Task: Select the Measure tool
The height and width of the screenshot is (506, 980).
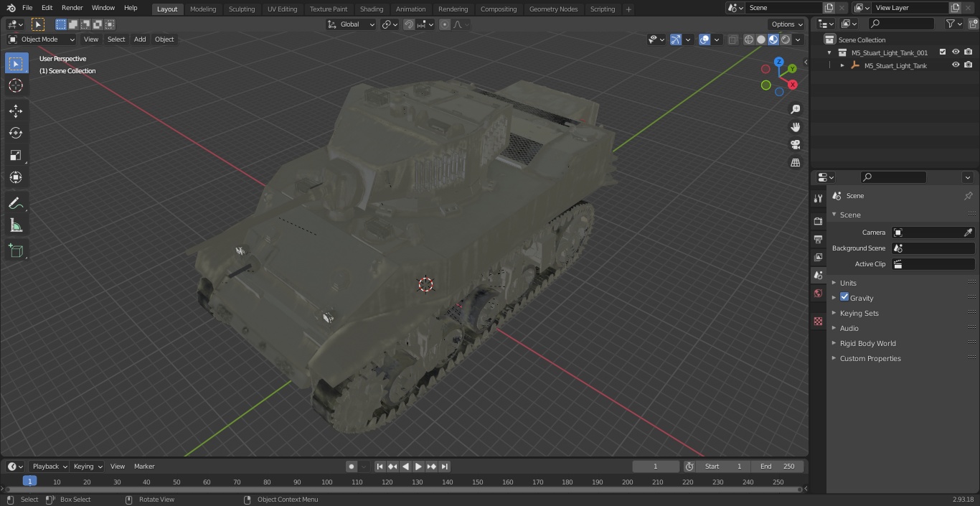Action: (16, 225)
